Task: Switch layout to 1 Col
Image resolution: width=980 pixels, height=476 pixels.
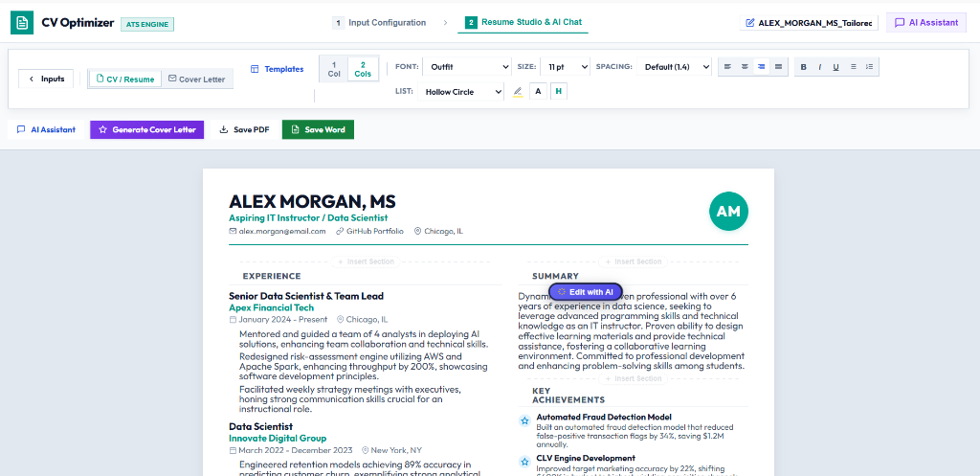Action: click(334, 69)
